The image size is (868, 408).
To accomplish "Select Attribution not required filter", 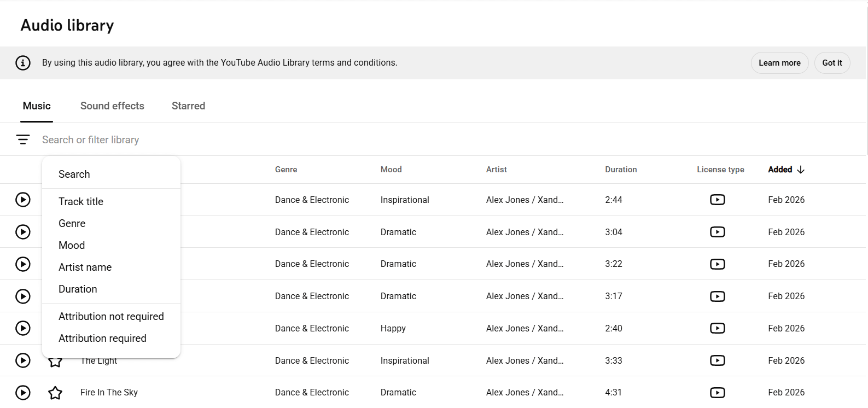I will click(x=111, y=316).
